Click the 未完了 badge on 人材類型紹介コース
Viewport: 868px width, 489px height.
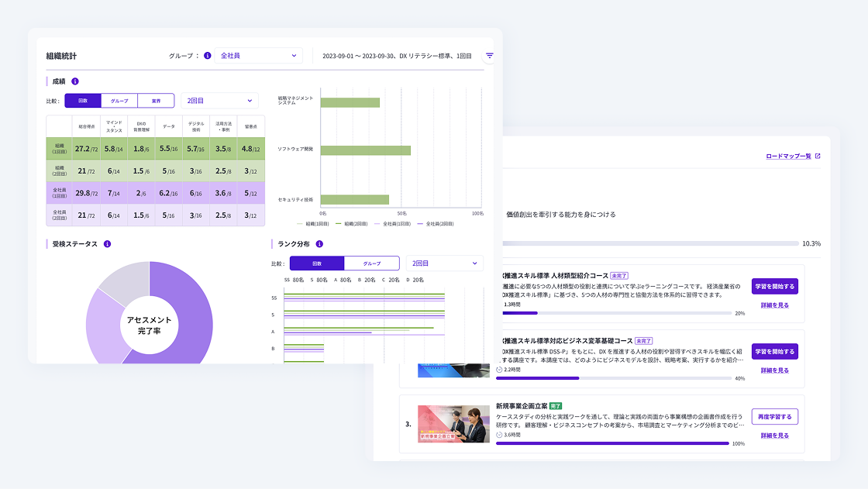pyautogui.click(x=619, y=276)
